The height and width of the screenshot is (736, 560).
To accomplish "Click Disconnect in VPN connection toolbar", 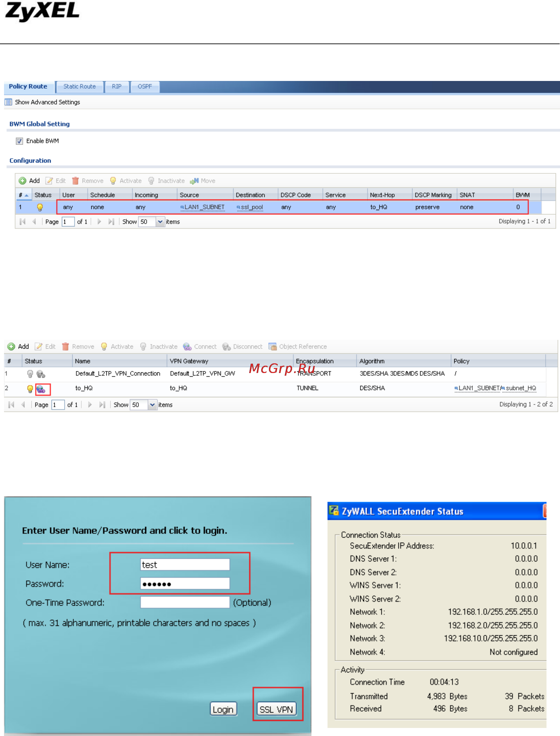I will click(242, 347).
